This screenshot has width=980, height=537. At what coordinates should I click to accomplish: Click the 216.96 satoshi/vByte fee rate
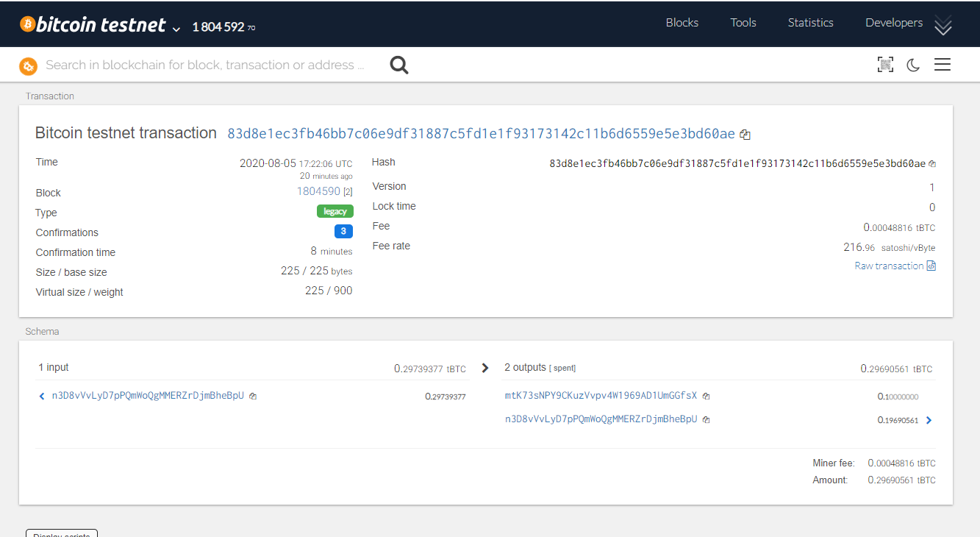coord(890,247)
